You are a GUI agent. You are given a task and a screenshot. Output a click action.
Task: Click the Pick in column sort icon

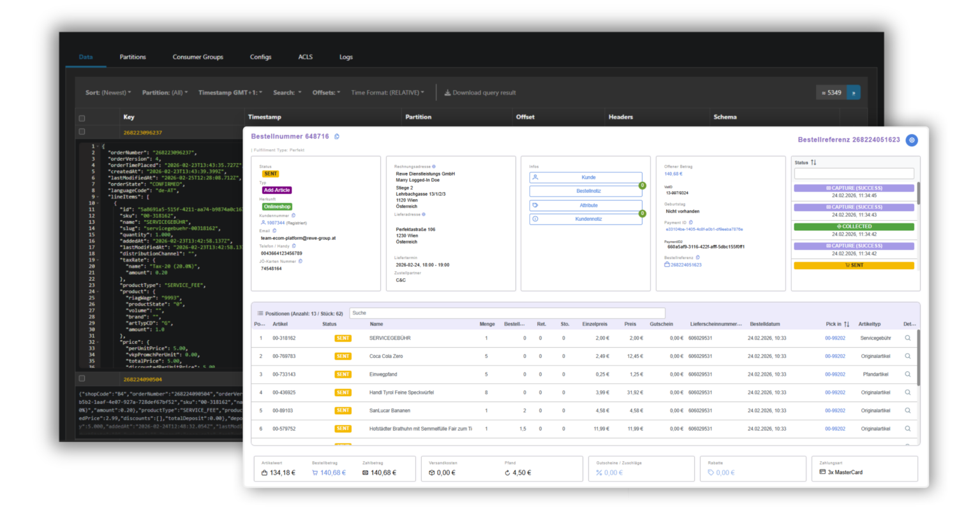847,324
